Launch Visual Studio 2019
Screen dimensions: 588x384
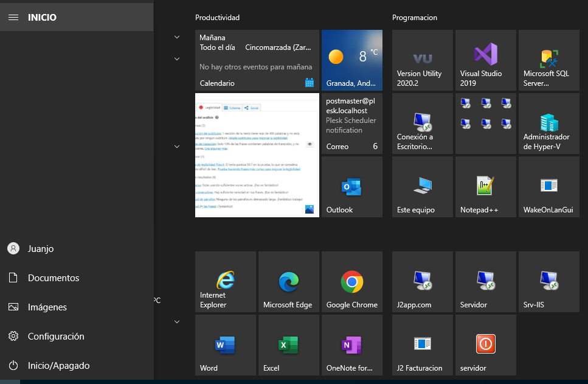coord(486,60)
